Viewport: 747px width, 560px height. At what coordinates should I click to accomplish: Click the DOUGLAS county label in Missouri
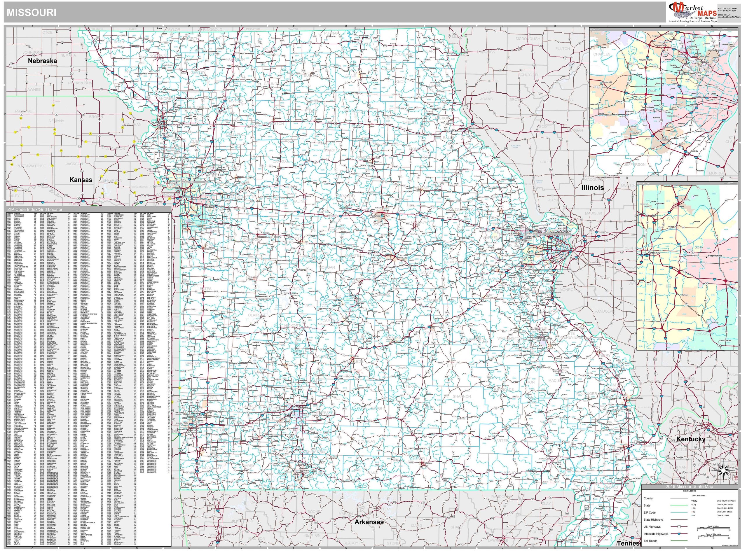point(366,441)
